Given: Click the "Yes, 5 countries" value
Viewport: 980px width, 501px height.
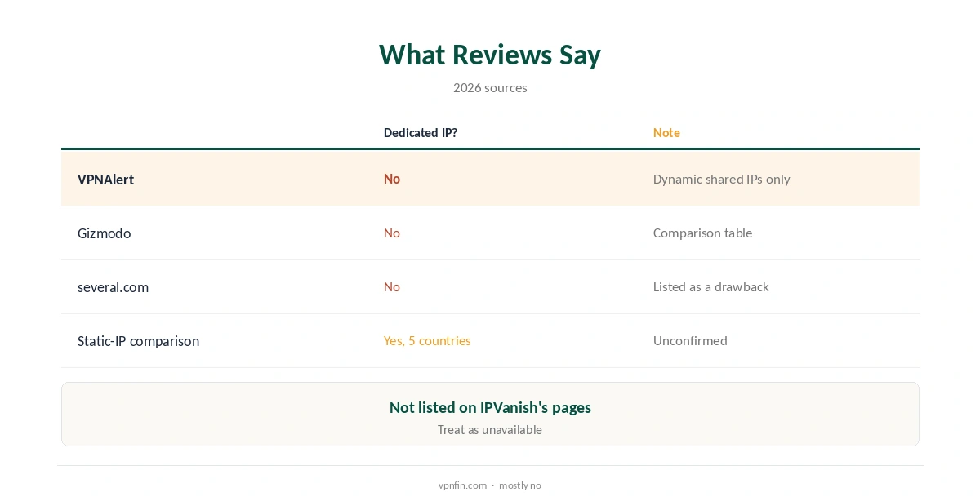Looking at the screenshot, I should [x=427, y=340].
